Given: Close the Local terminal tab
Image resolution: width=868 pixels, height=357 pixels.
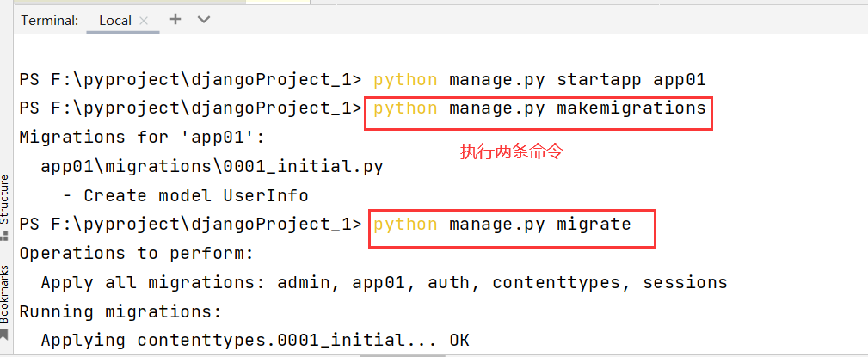Looking at the screenshot, I should coord(143,20).
